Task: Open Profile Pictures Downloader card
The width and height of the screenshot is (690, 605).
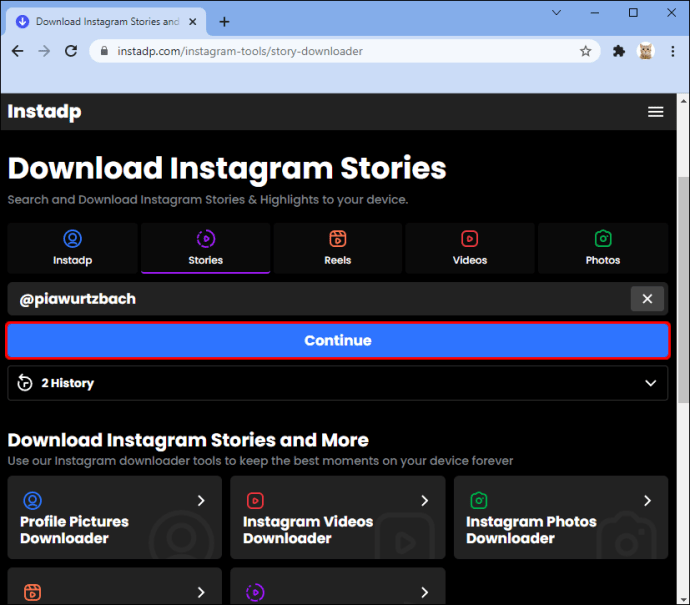Action: point(114,517)
